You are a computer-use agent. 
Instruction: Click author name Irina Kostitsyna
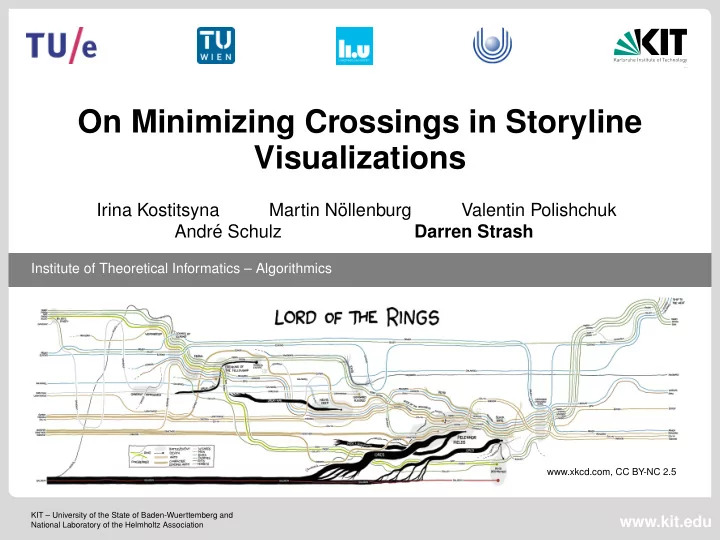[x=158, y=210]
